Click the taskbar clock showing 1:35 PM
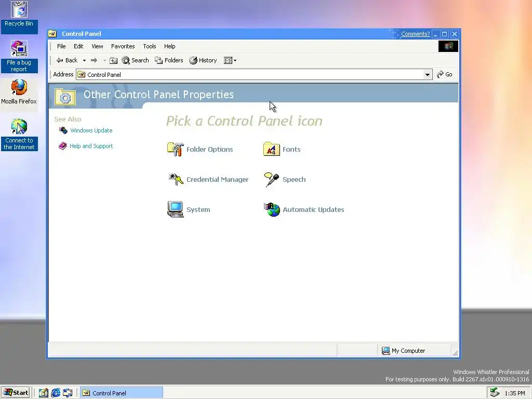532x399 pixels. coord(515,393)
